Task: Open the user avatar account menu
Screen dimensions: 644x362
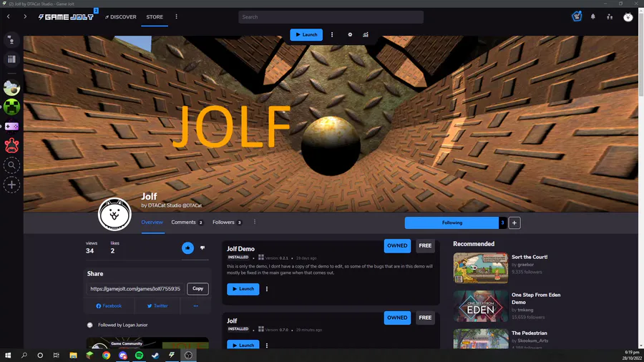Action: (628, 17)
